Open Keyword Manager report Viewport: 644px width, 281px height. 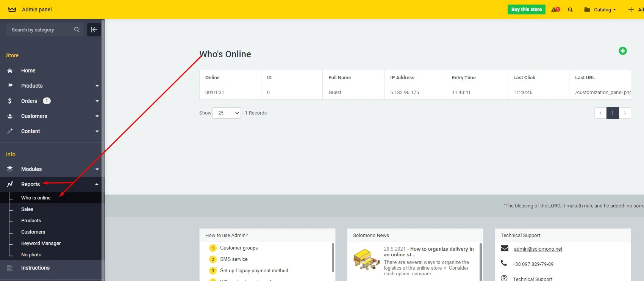click(x=41, y=243)
